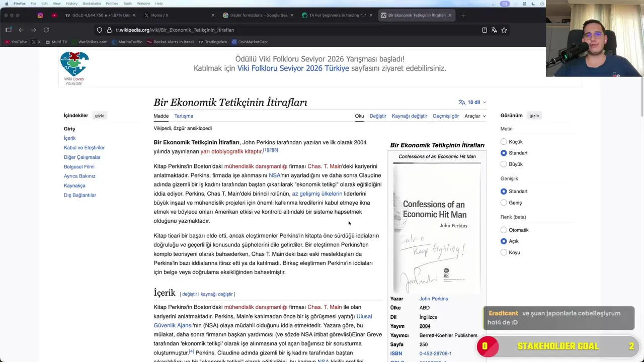Viewport: 644px width, 362px height.
Task: Open Firefox menu in menu bar
Action: click(19, 4)
